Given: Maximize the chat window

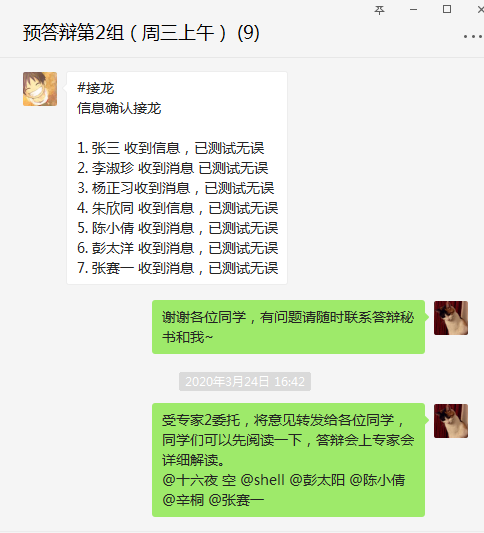Looking at the screenshot, I should click(447, 9).
